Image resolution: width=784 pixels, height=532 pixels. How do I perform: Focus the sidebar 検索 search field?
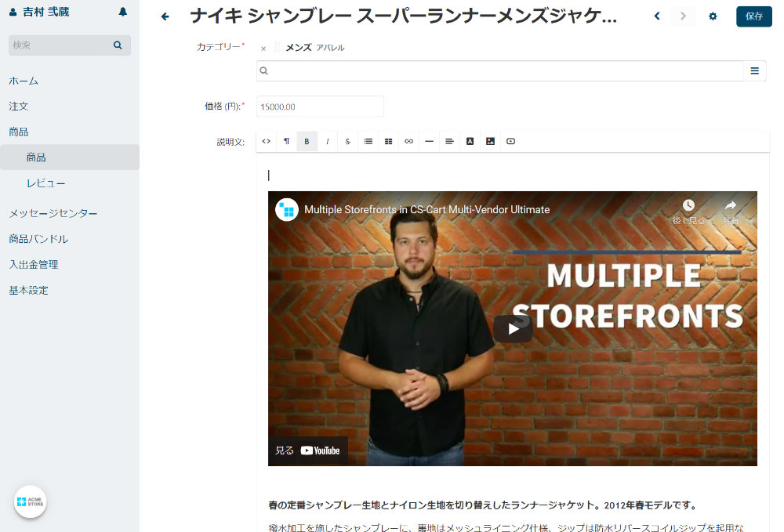pos(70,45)
